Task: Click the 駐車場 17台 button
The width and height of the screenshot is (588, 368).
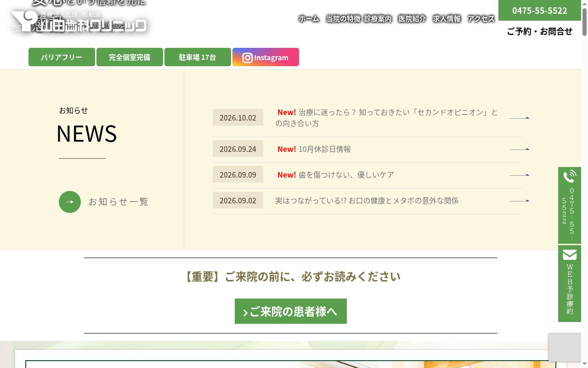Action: [x=198, y=57]
